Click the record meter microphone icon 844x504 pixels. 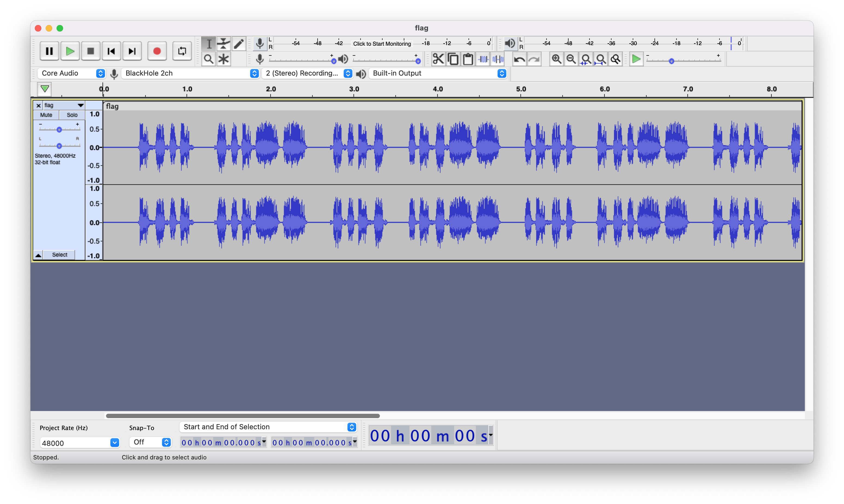(x=260, y=43)
